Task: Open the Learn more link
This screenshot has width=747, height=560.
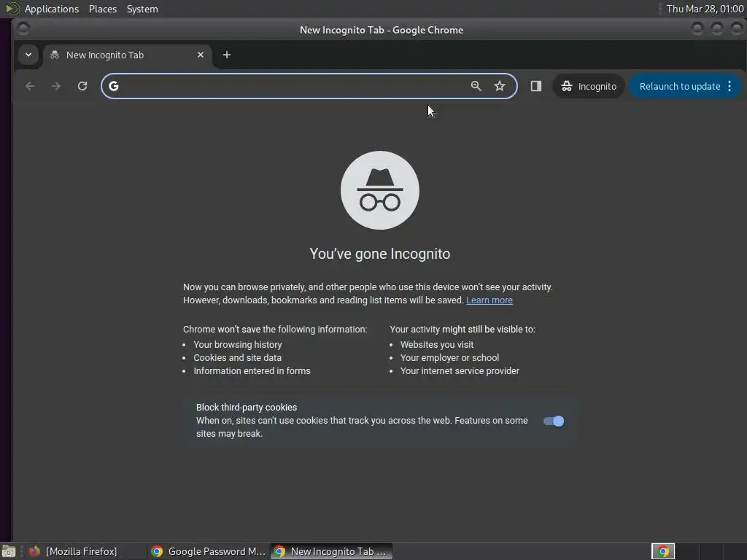Action: (489, 300)
